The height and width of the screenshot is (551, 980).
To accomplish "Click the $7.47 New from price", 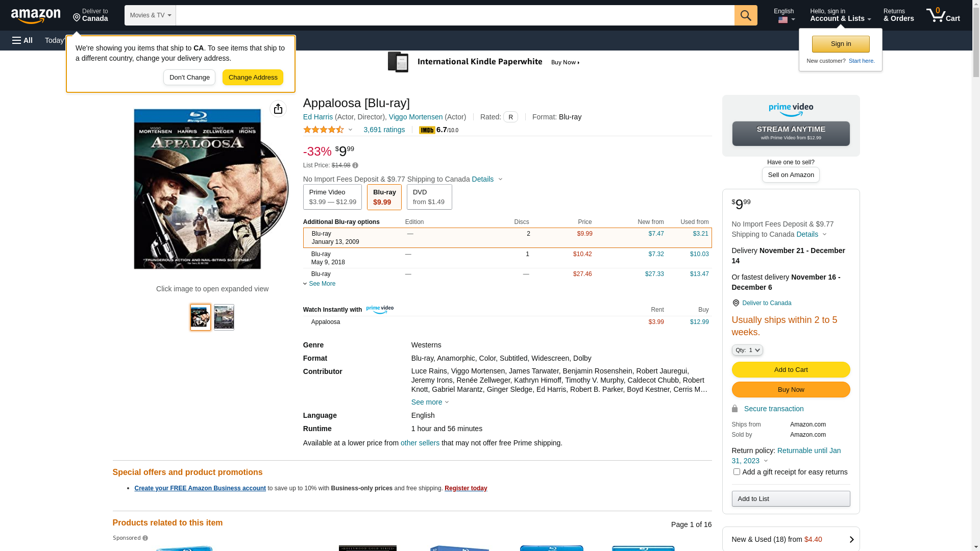I will coord(656,234).
